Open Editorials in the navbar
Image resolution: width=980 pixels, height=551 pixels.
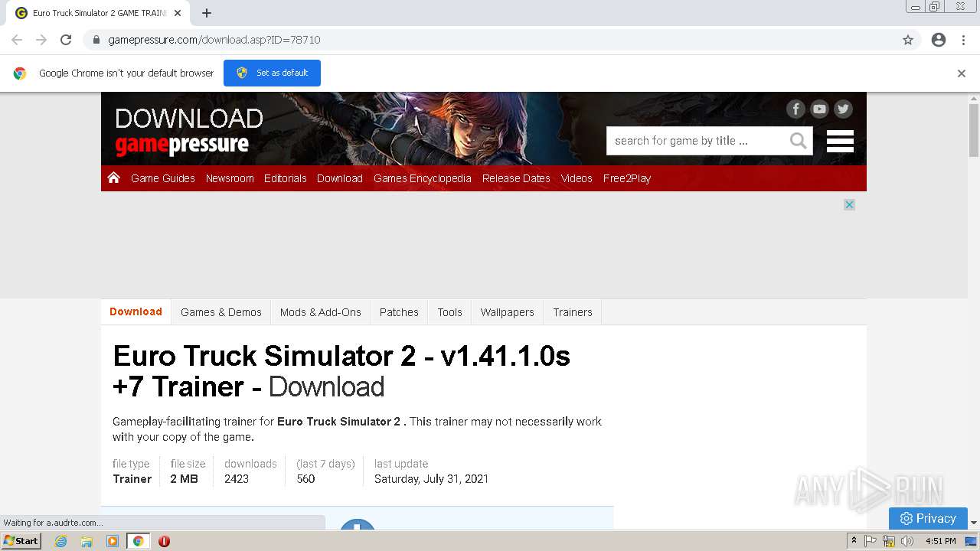click(x=286, y=178)
